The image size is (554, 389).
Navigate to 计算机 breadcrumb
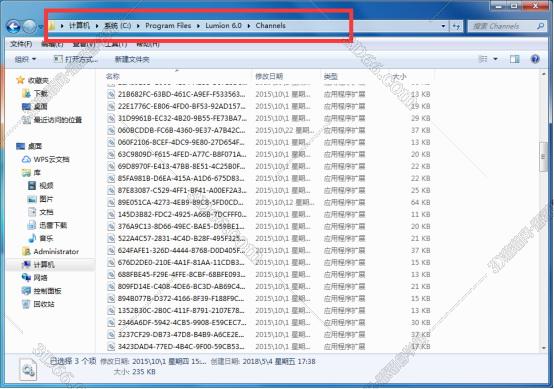click(79, 26)
